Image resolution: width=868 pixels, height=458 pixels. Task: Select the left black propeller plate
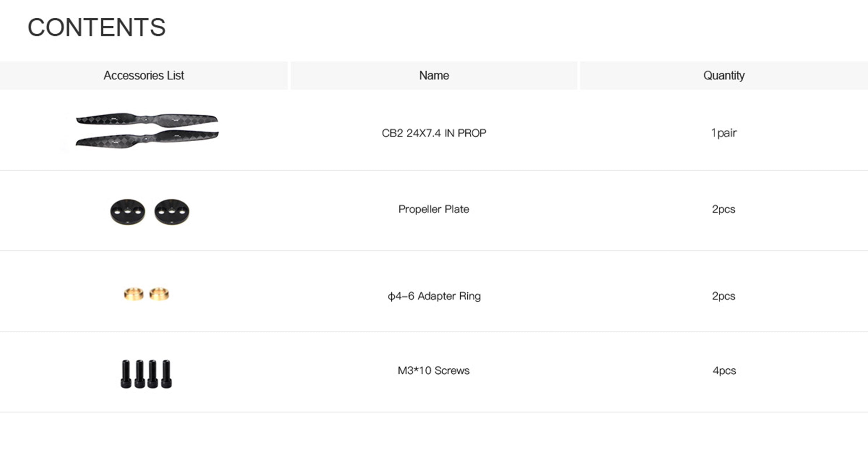(127, 211)
